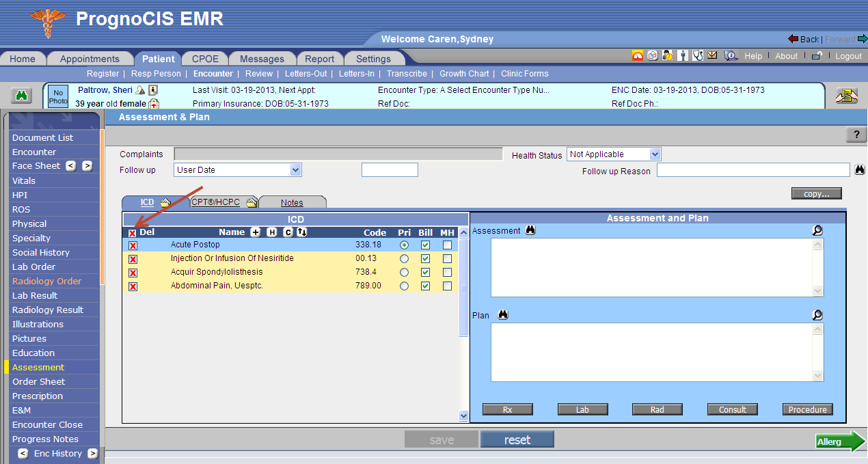Uncheck Bill for Abdominal Pain
Image resolution: width=868 pixels, height=464 pixels.
pyautogui.click(x=426, y=286)
